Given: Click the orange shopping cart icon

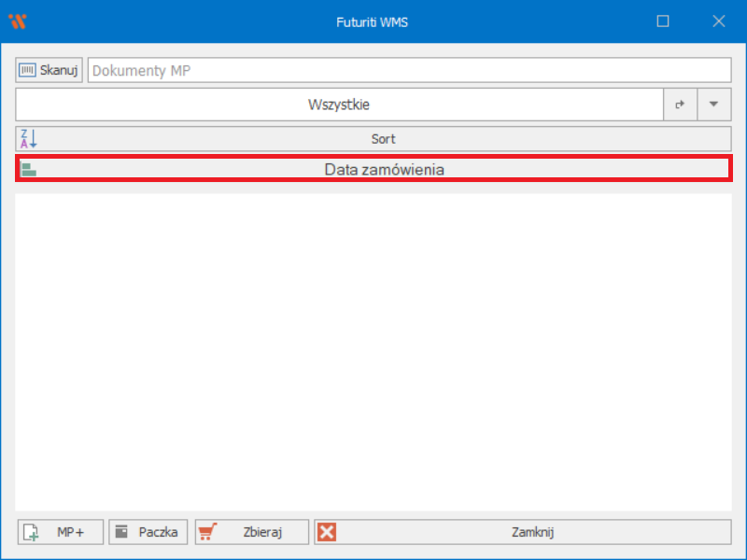Looking at the screenshot, I should [207, 532].
